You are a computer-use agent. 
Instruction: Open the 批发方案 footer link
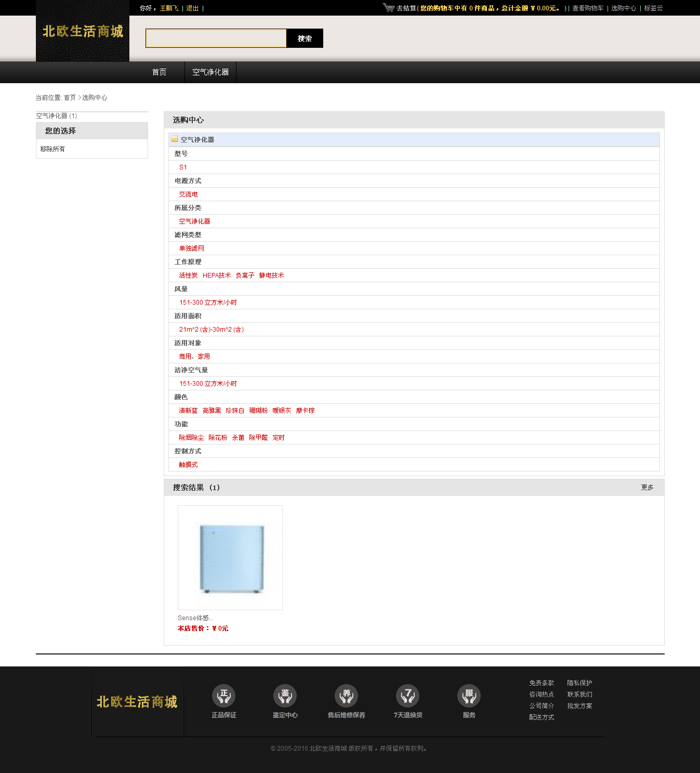[x=579, y=705]
